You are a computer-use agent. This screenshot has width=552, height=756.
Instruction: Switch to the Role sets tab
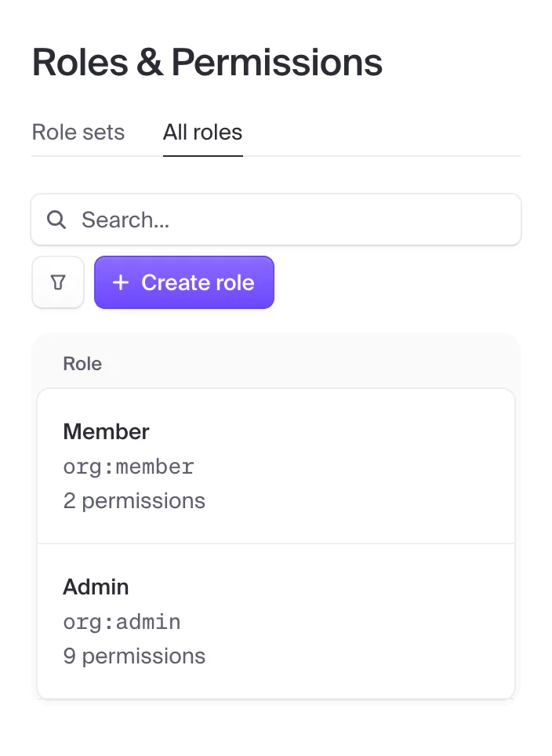point(78,132)
